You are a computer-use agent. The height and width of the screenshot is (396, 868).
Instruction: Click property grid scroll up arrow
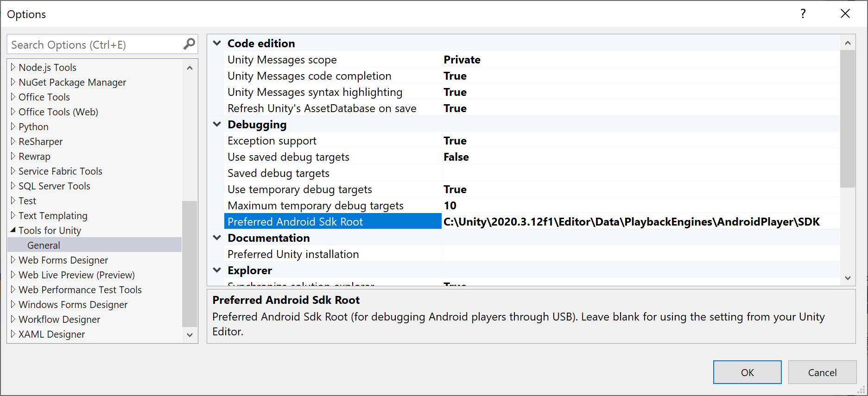click(848, 43)
